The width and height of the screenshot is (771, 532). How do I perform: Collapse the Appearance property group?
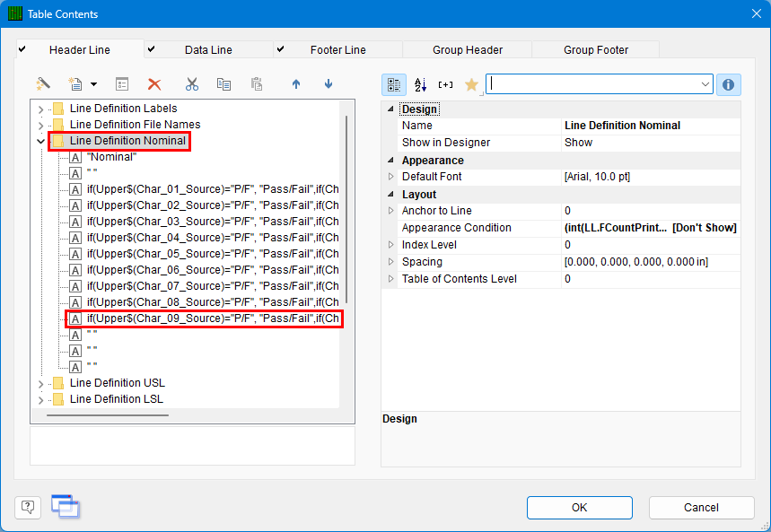pos(390,160)
